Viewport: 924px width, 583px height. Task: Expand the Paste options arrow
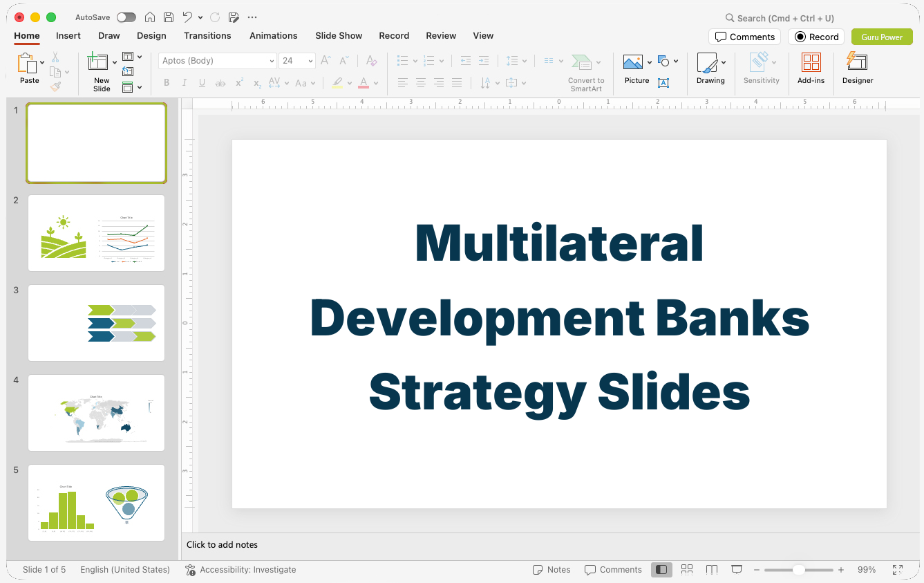click(42, 63)
